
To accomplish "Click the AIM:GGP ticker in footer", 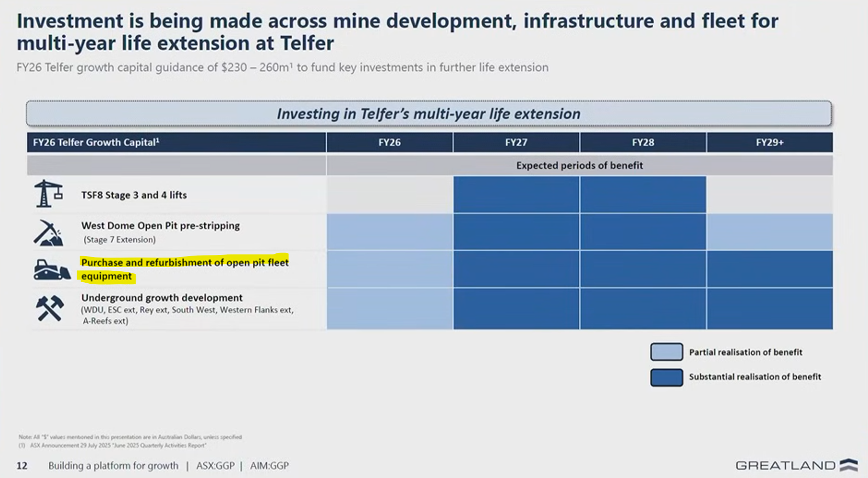I will 269,465.
